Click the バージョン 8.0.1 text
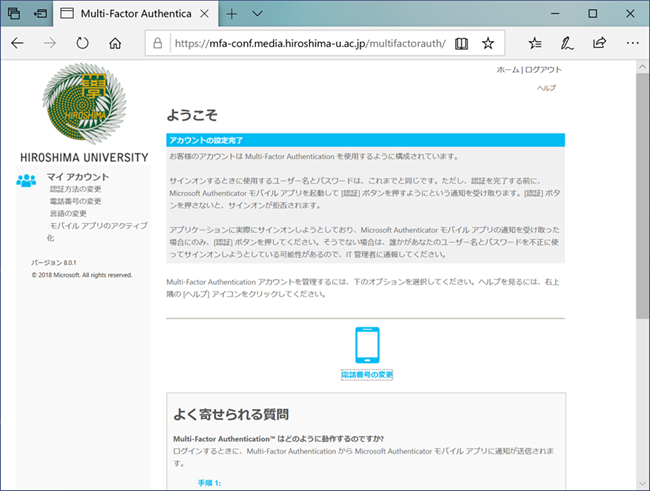 point(54,263)
